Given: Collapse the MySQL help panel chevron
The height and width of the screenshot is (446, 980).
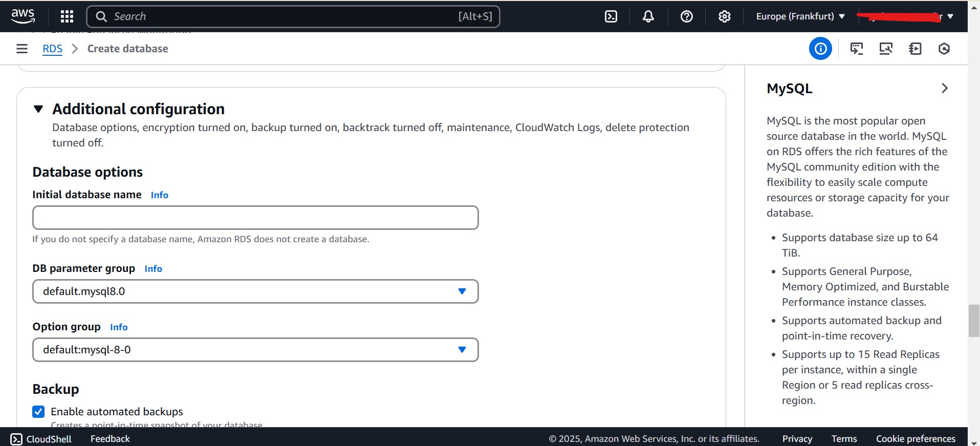Looking at the screenshot, I should point(945,89).
